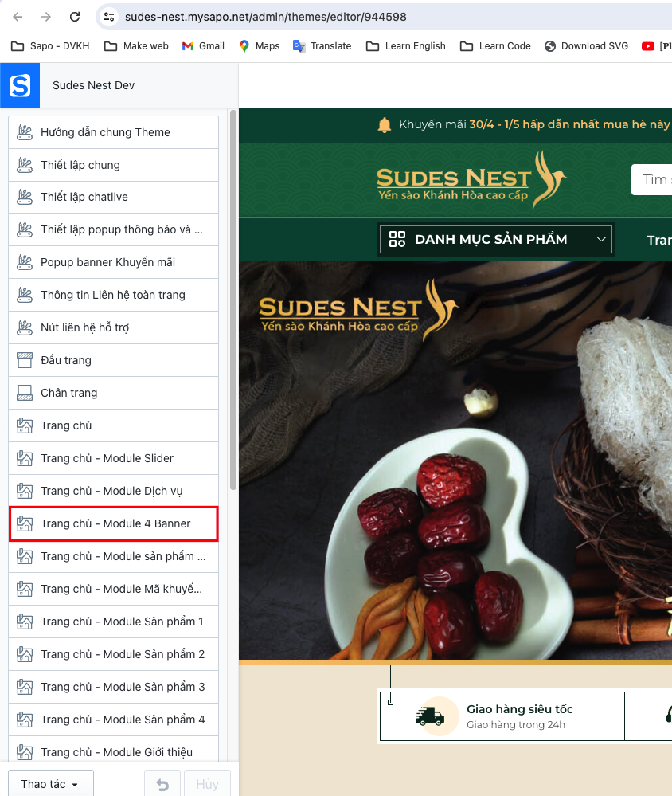Open the Learn English bookmark folder
The width and height of the screenshot is (672, 796).
(x=406, y=46)
